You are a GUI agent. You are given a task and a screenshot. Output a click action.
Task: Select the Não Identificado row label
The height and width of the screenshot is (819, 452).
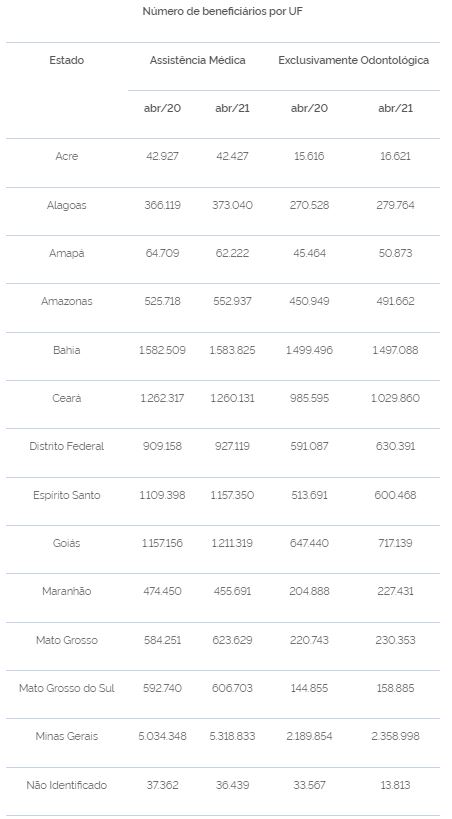point(66,785)
